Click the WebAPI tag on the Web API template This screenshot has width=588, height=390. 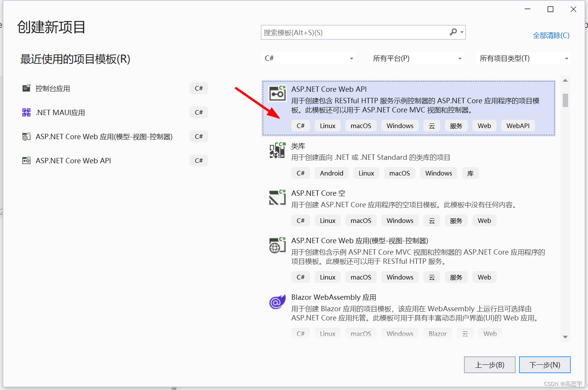[x=518, y=126]
